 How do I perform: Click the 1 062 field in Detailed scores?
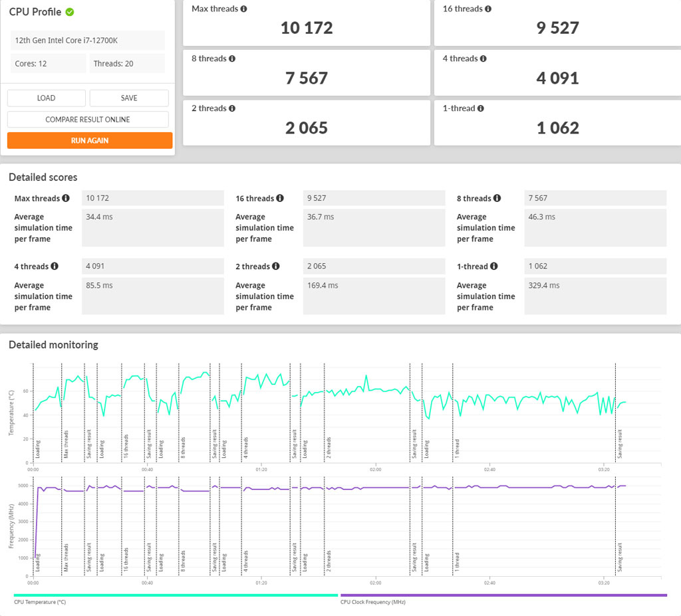(x=595, y=266)
